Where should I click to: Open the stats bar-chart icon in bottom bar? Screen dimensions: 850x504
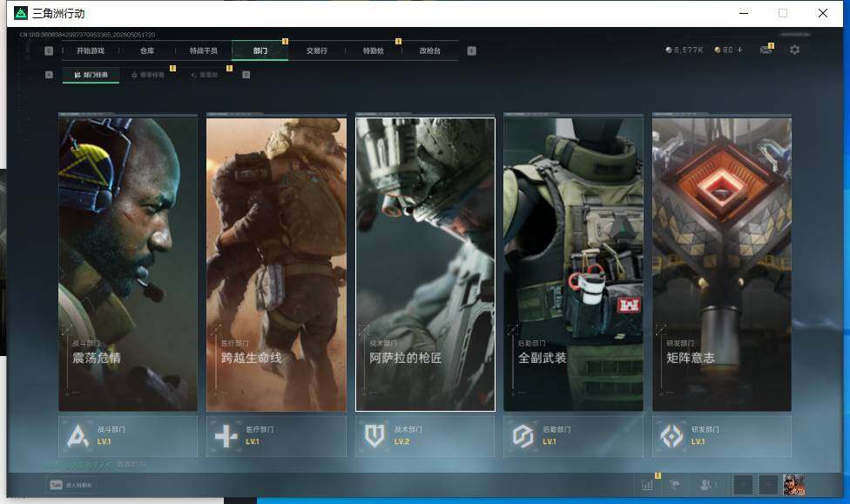[x=647, y=485]
